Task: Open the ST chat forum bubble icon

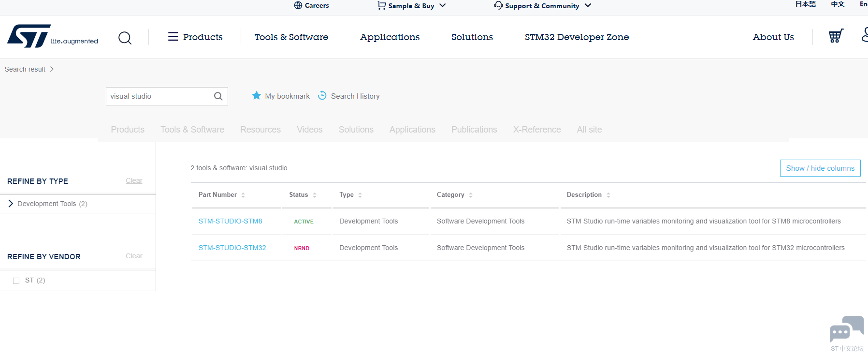Action: coord(847,329)
